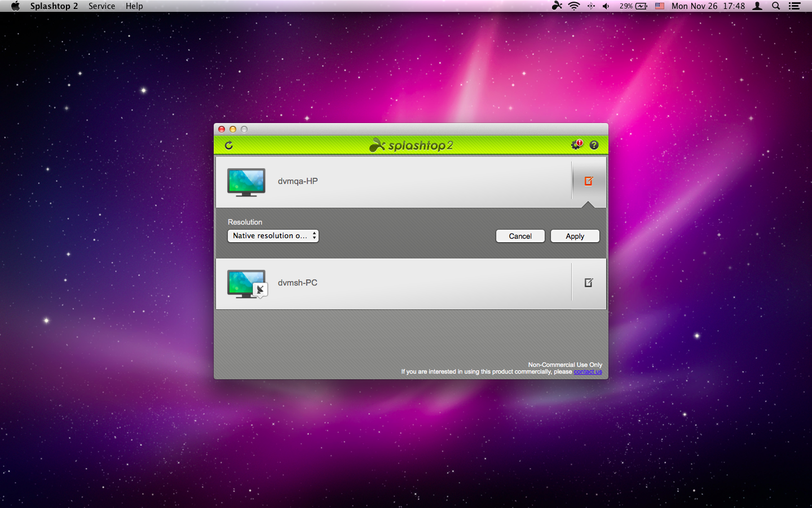Open the volume control in menu bar
Screen dimensions: 812x508
point(606,6)
